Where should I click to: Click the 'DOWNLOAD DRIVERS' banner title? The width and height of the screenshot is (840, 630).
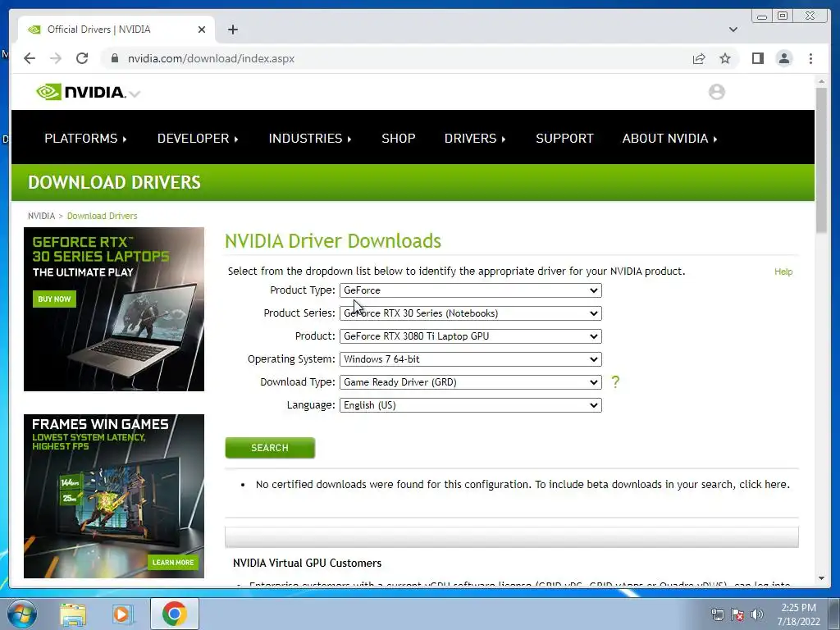(114, 182)
